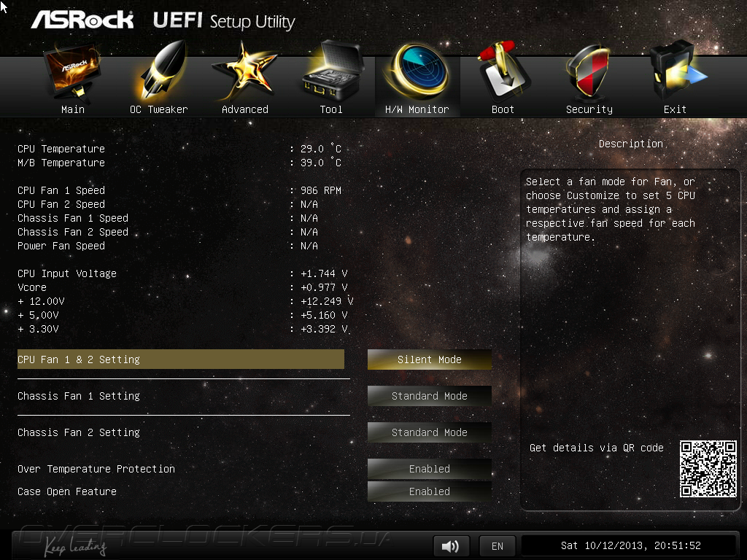Click the CPU Input Voltage label

click(x=66, y=273)
